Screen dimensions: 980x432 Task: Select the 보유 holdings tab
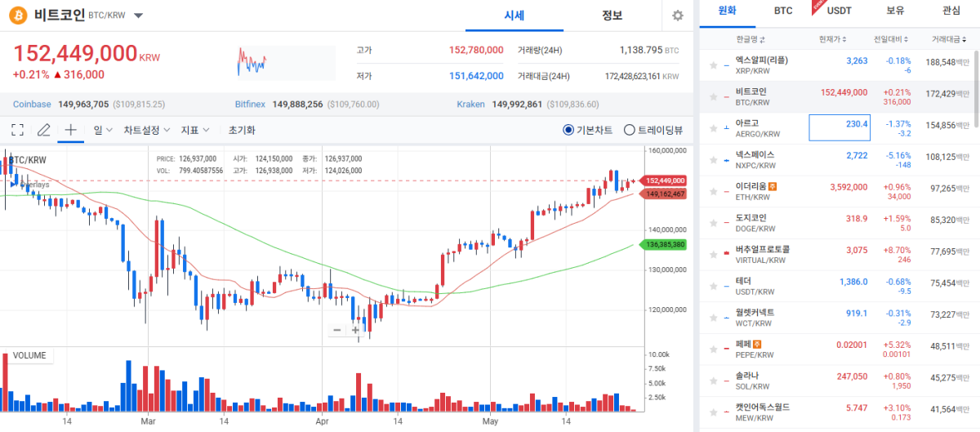pos(895,11)
